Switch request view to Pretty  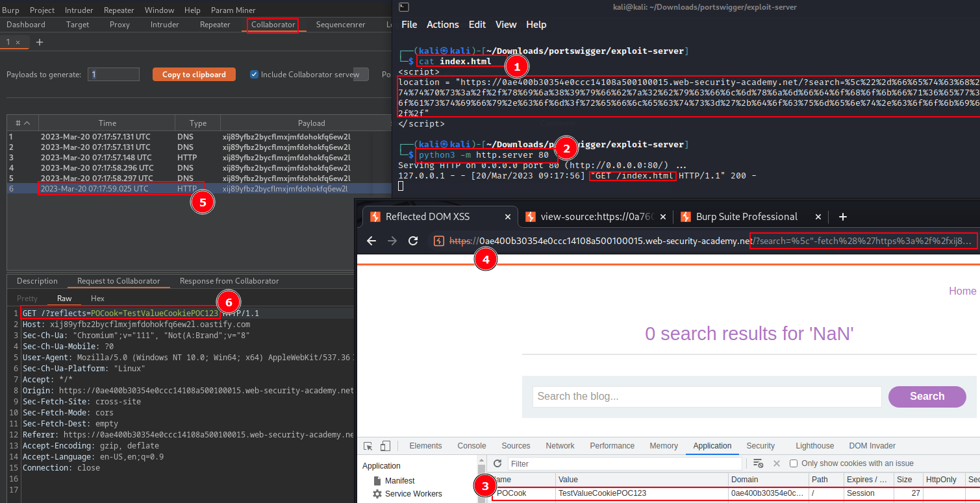tap(27, 299)
